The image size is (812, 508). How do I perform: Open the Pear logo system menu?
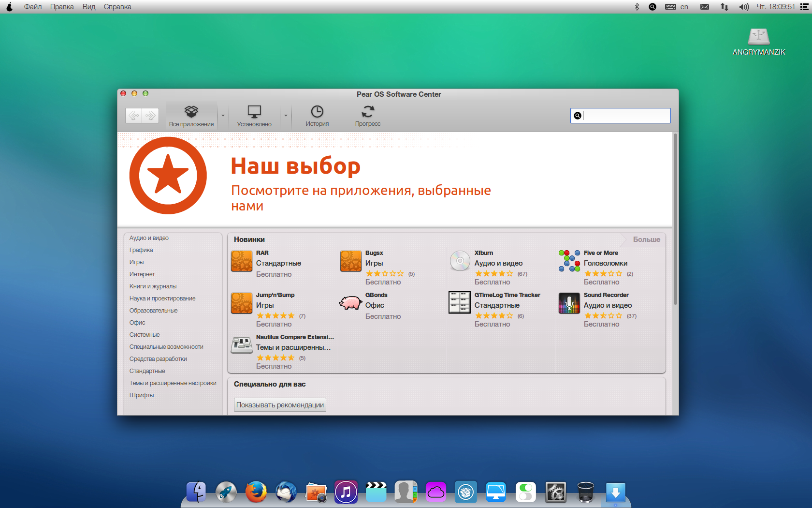click(9, 7)
